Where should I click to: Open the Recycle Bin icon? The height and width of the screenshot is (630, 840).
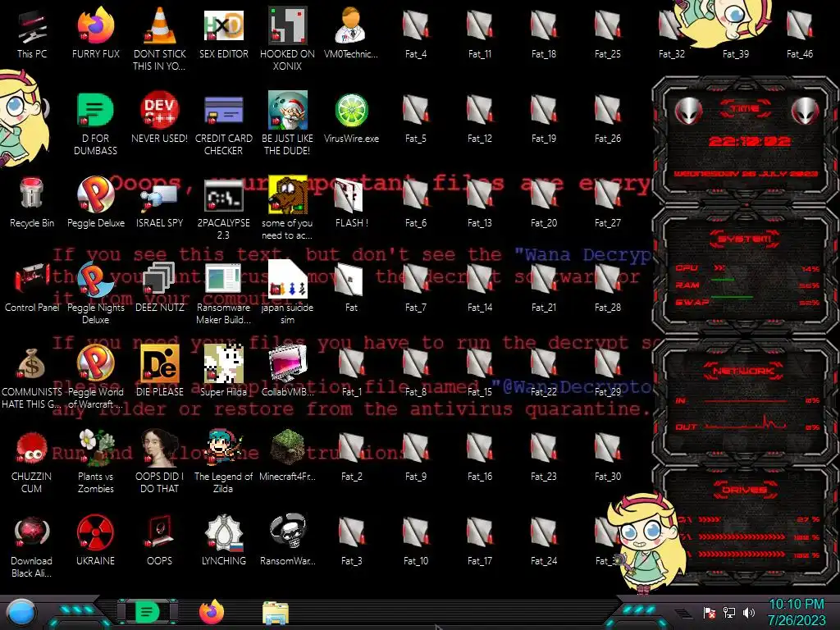[32, 202]
